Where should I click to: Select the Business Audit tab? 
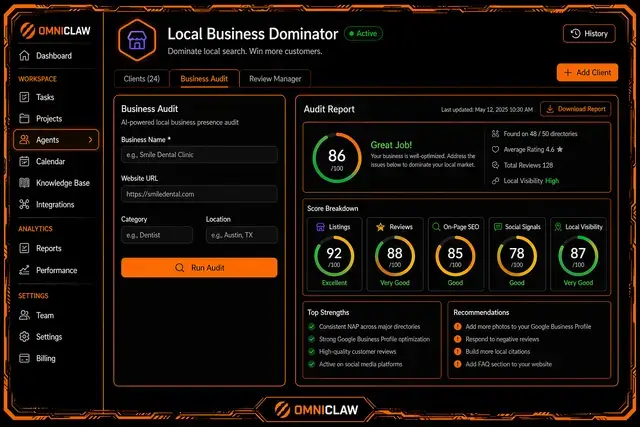point(204,79)
